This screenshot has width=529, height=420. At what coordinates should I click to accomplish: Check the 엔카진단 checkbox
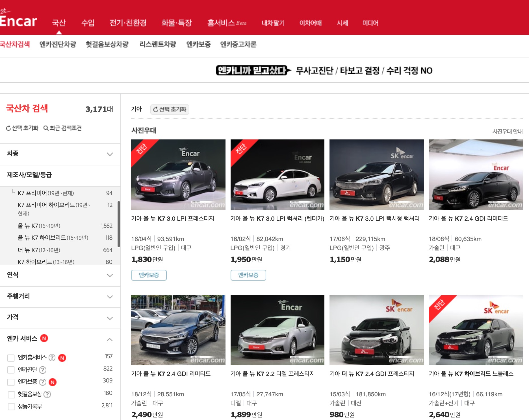pos(11,370)
